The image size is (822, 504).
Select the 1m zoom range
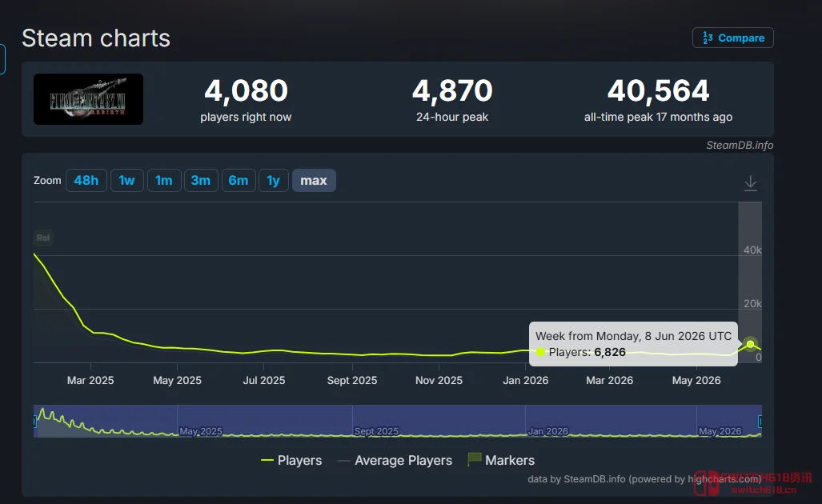(x=163, y=180)
